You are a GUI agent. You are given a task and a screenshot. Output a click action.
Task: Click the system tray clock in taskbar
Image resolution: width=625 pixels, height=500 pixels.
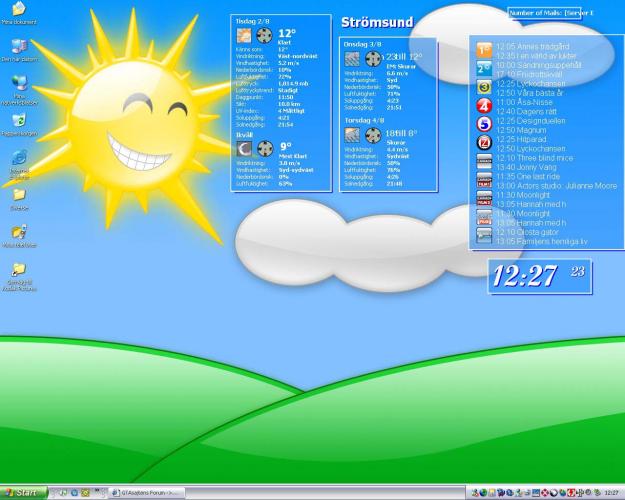coord(611,493)
